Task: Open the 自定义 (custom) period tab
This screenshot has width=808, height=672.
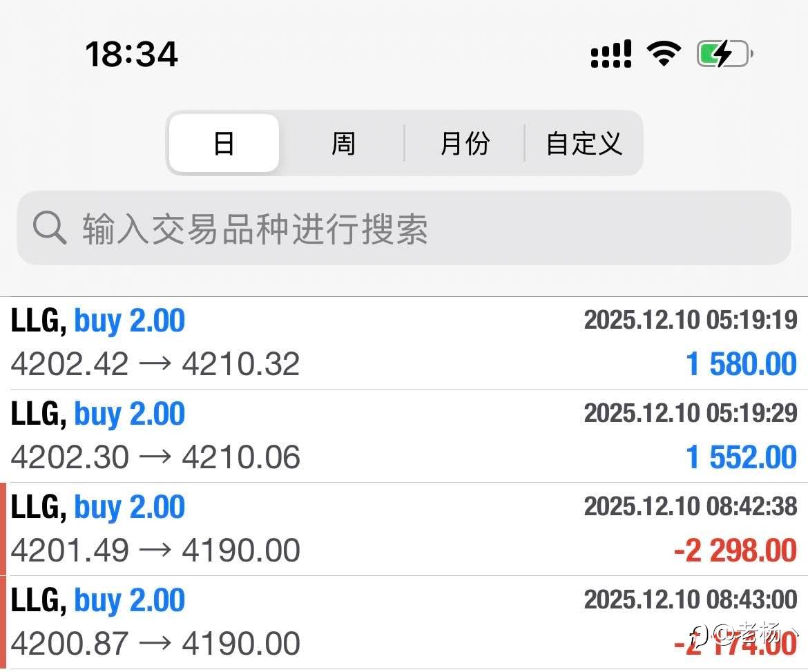Action: (584, 144)
